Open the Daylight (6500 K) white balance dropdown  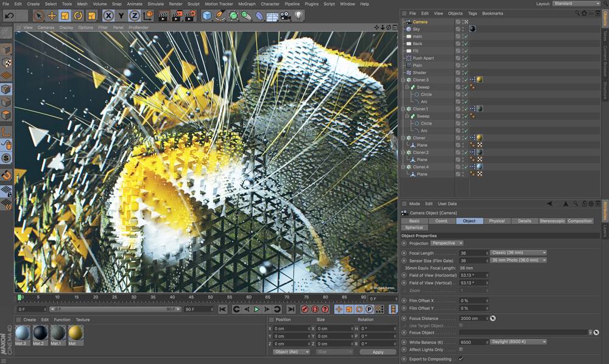pos(518,341)
